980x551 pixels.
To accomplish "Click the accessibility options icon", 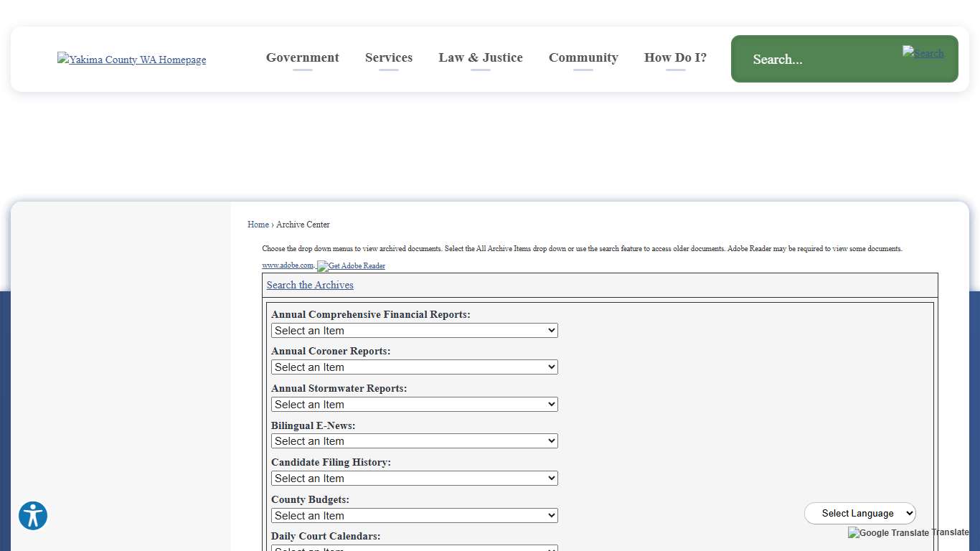I will [x=33, y=516].
